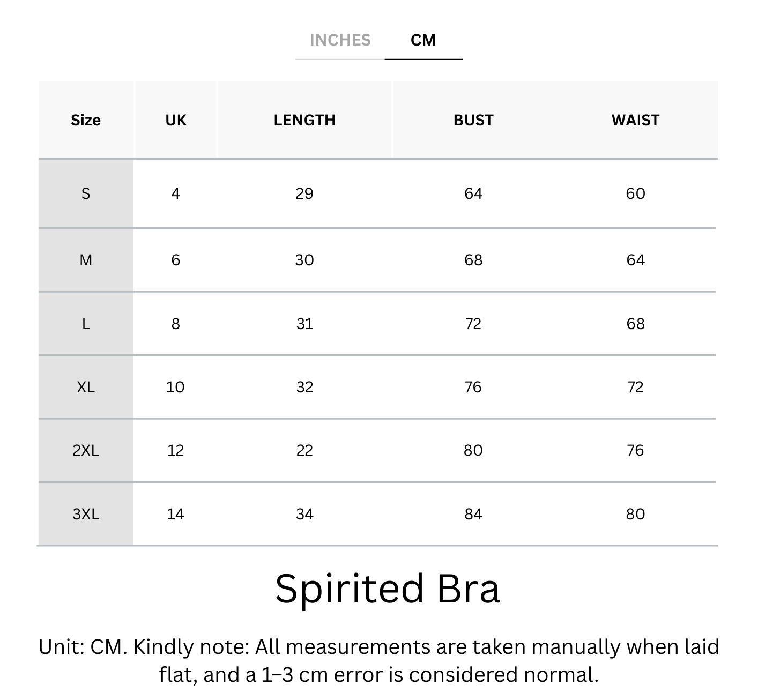Click the LENGTH column header
Viewport: 758px width, 700px height.
tap(304, 120)
